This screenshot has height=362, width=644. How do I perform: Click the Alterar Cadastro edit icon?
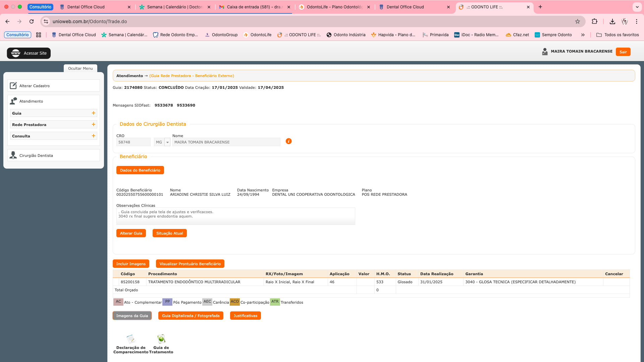(13, 86)
